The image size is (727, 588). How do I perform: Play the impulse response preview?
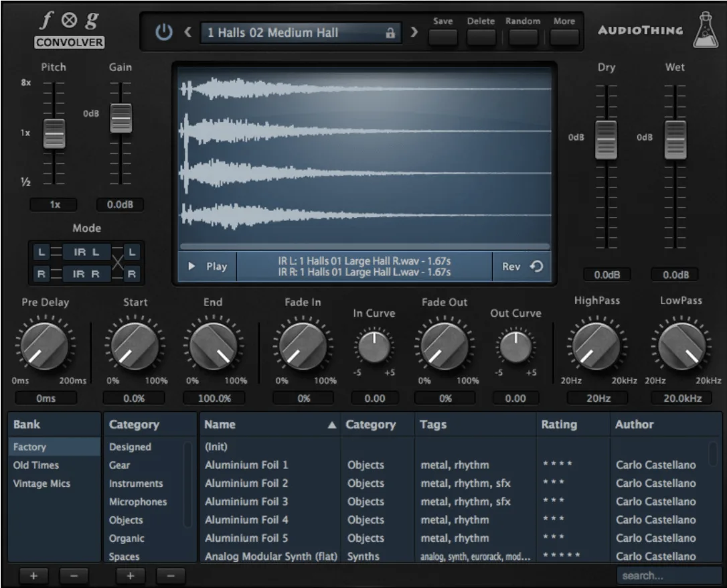tap(208, 266)
